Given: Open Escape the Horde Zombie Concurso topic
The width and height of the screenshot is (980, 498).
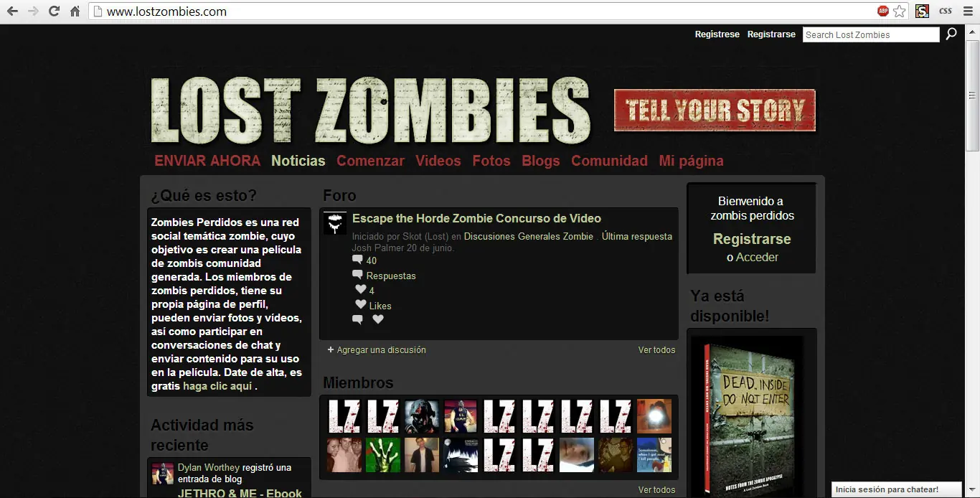Looking at the screenshot, I should click(x=476, y=218).
